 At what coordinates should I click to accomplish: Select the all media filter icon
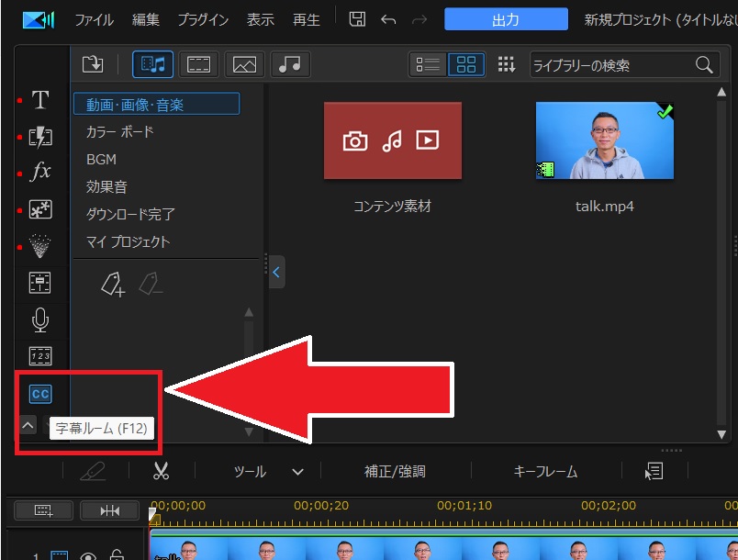[x=153, y=64]
